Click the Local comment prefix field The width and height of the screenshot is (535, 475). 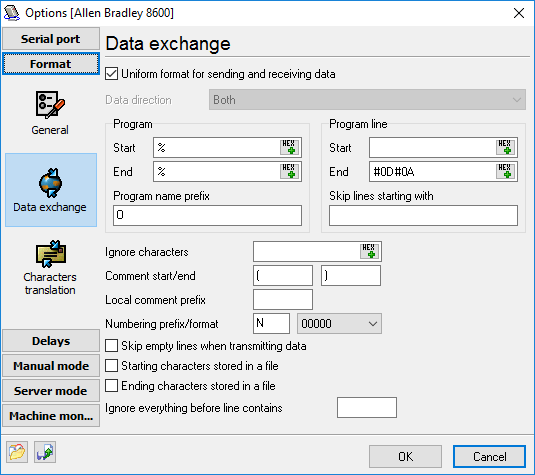click(283, 299)
